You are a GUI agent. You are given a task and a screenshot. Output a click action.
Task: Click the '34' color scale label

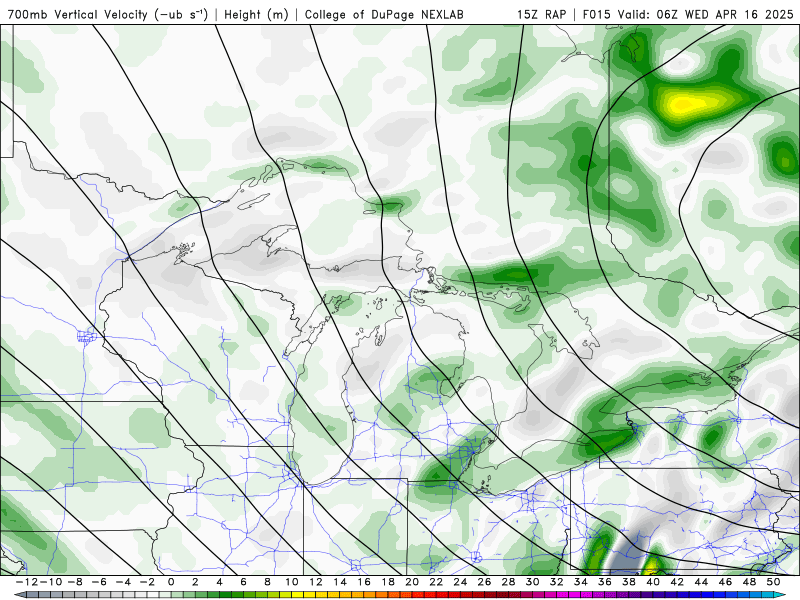pos(581,582)
